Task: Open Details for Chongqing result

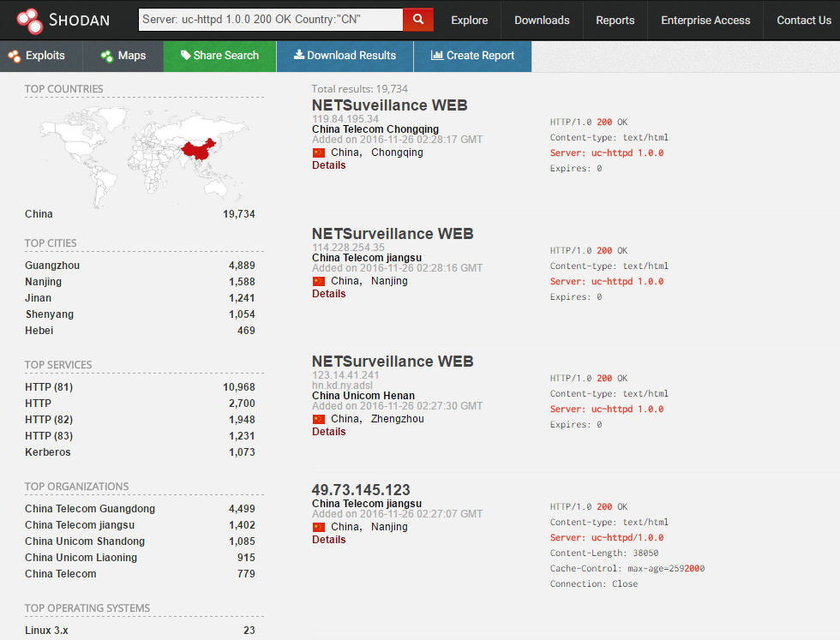Action: click(x=329, y=165)
